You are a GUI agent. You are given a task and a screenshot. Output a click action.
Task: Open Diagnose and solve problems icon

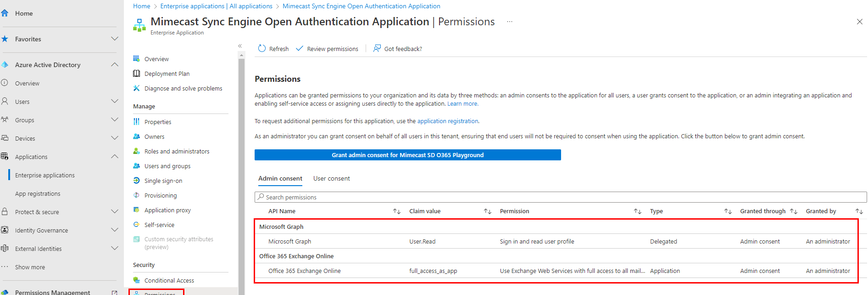tap(136, 88)
